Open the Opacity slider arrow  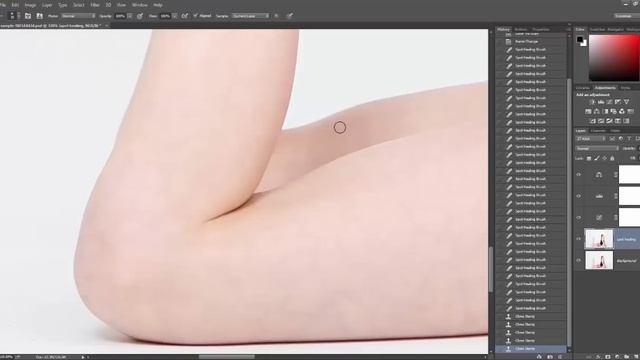(130, 16)
